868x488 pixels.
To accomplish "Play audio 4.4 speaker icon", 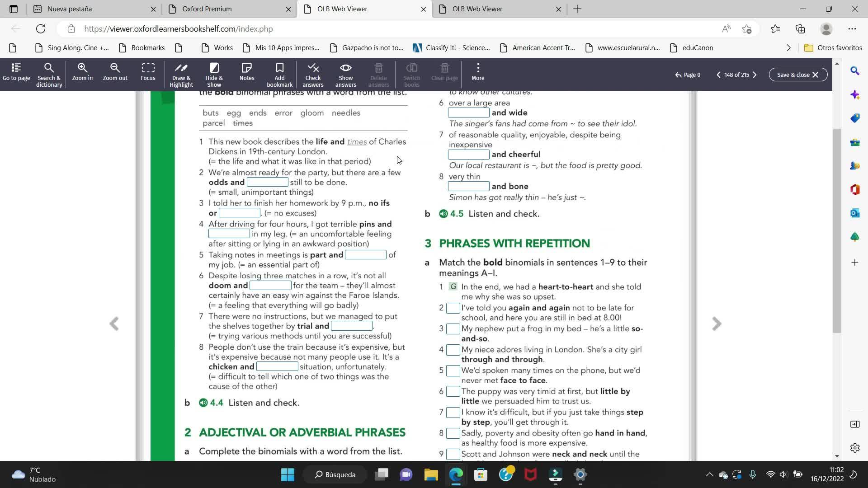I will click(x=203, y=403).
